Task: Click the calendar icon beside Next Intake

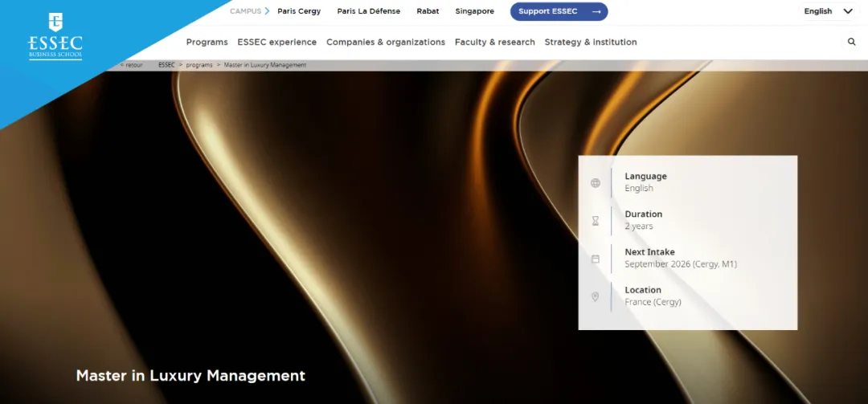Action: coord(596,259)
